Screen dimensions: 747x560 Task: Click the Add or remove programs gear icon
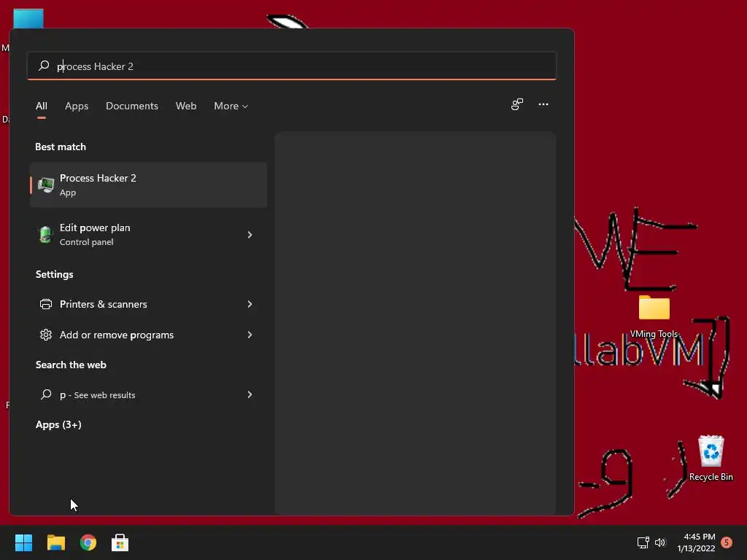click(x=46, y=335)
